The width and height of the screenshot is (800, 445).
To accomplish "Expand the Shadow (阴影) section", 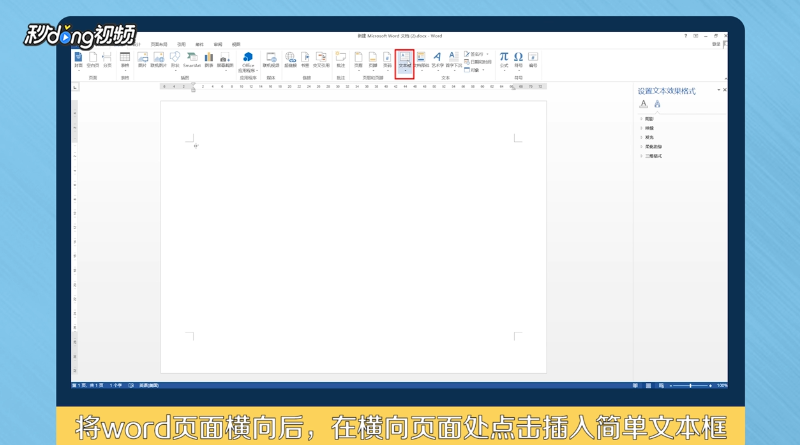I will click(x=647, y=119).
